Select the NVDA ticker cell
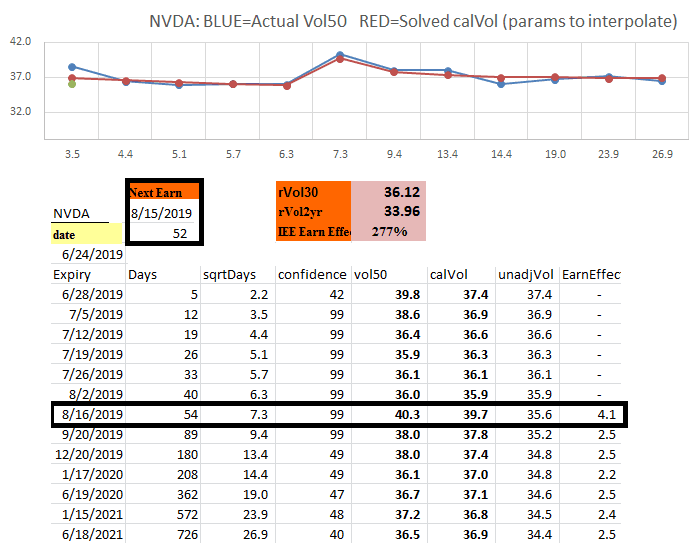694x544 pixels. [x=80, y=214]
